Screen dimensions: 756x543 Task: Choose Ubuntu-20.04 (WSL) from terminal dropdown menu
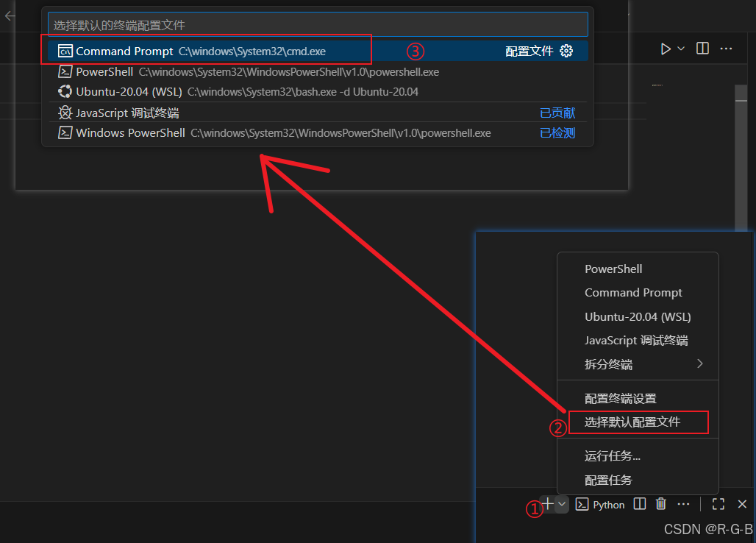pos(638,317)
